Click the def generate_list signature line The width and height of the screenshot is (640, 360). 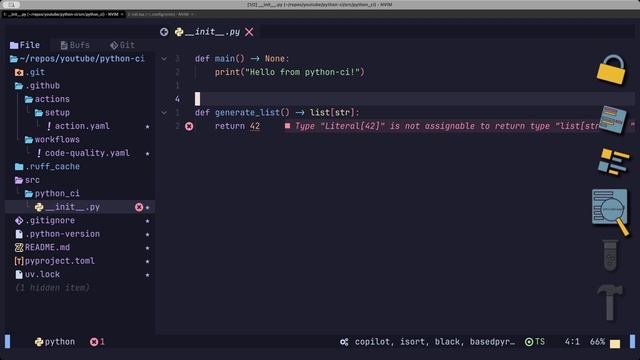pyautogui.click(x=277, y=113)
